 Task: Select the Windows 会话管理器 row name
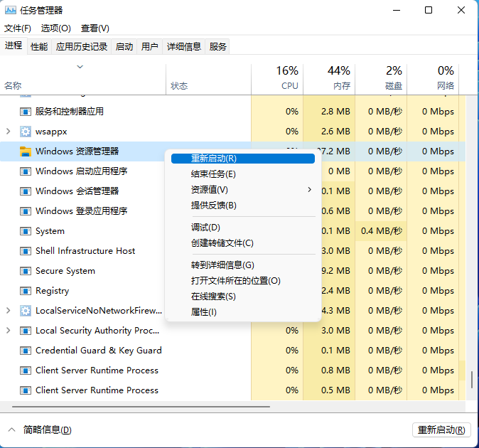click(x=77, y=191)
